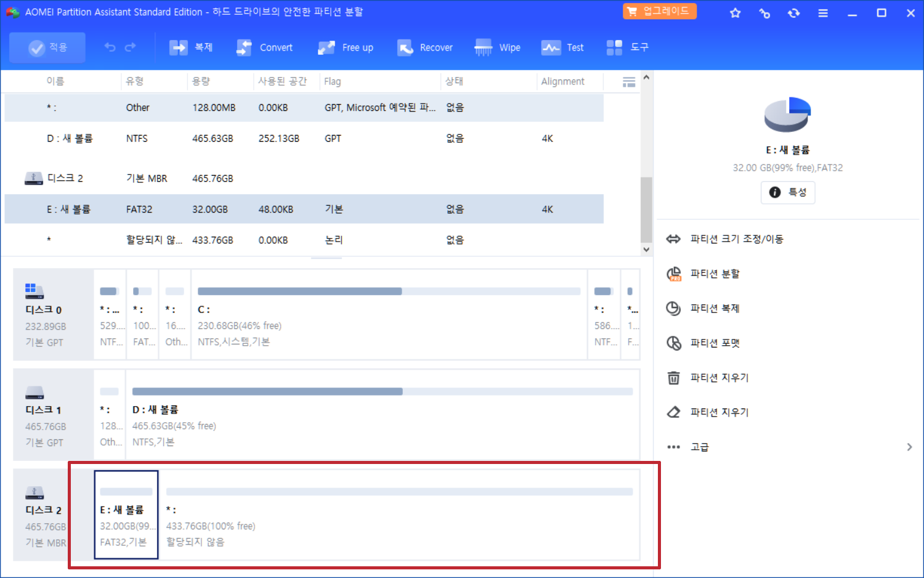Open the column settings list icon
The image size is (924, 578).
coord(628,81)
